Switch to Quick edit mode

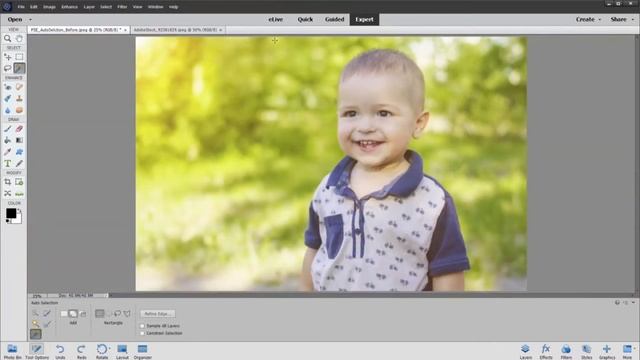305,19
